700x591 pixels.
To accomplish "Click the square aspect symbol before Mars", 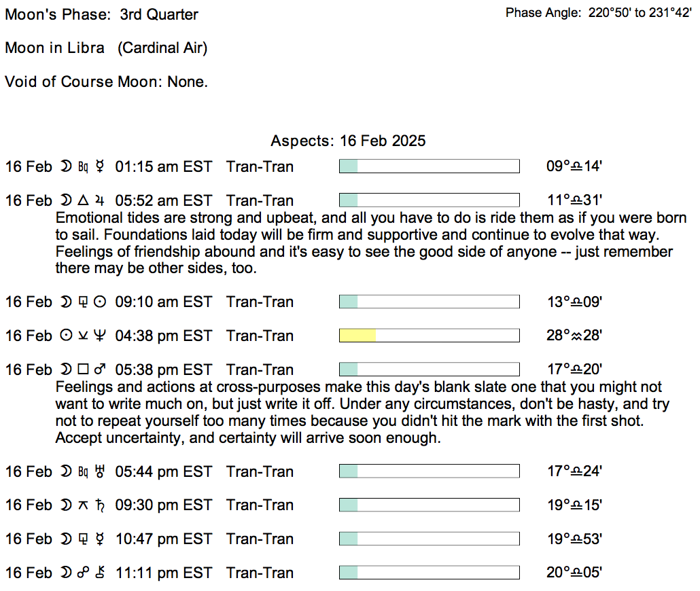I will tap(84, 370).
